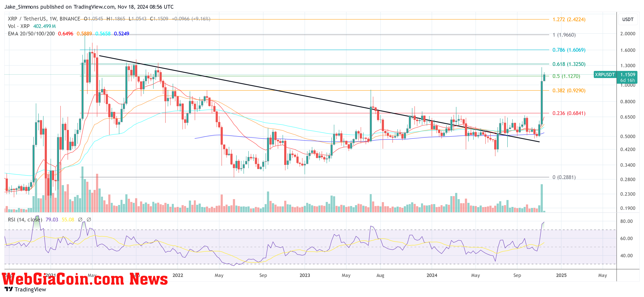
Task: Click the 0.2800 price axis label
Action: (x=627, y=180)
